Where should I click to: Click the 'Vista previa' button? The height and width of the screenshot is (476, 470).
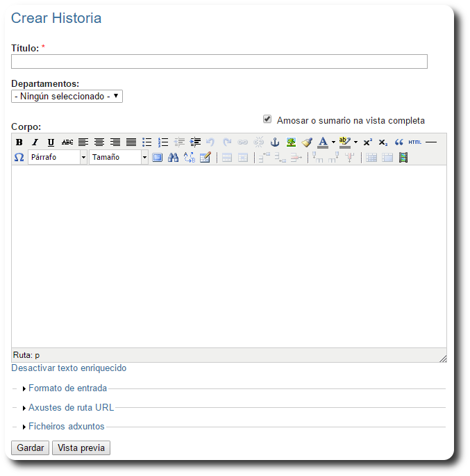coord(81,448)
